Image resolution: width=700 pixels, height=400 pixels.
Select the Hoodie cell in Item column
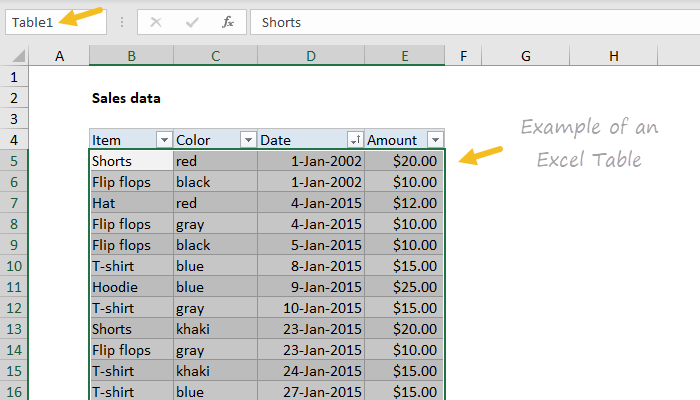[130, 287]
